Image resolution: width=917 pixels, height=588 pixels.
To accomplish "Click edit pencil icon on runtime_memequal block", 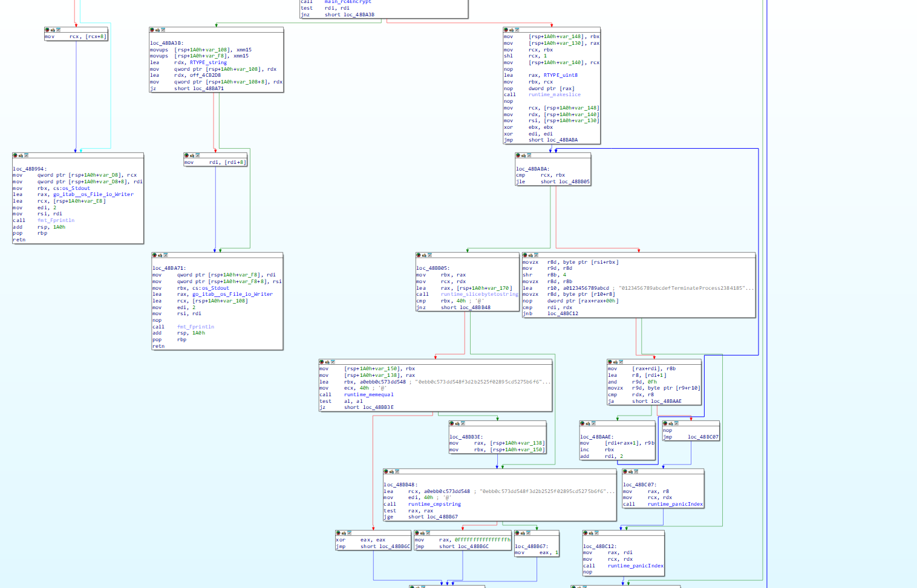I will (x=327, y=362).
